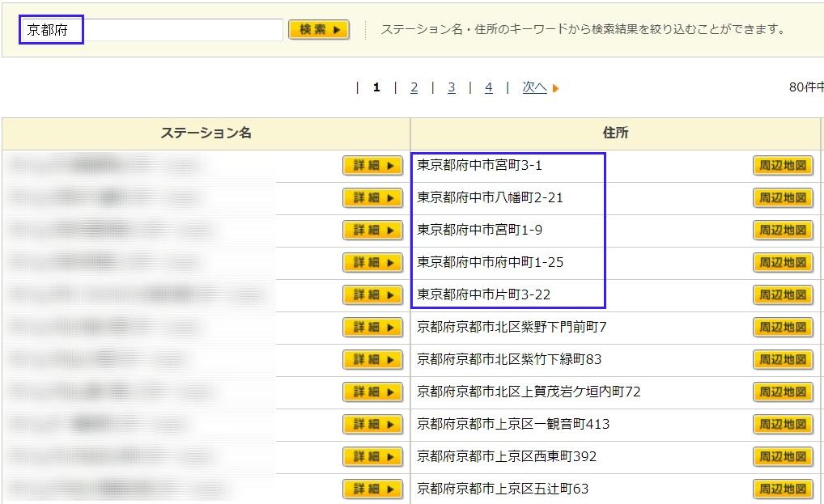Show 詳細 for 上京区五辻町63 station
The height and width of the screenshot is (504, 824).
point(372,489)
